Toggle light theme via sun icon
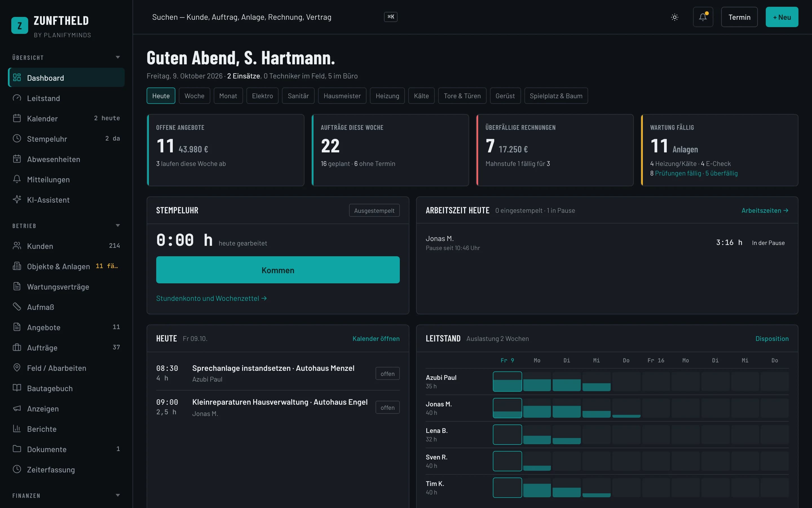812x508 pixels. (674, 17)
